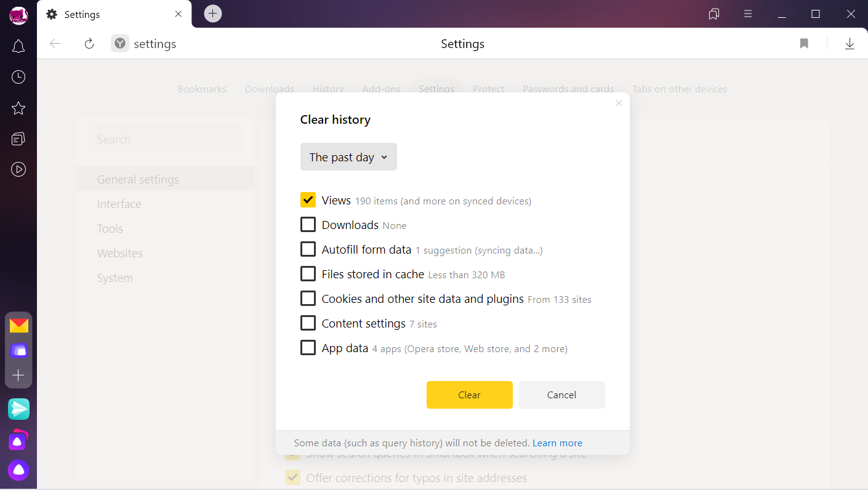Enable Autofill form data checkbox
This screenshot has width=868, height=490.
tap(308, 249)
